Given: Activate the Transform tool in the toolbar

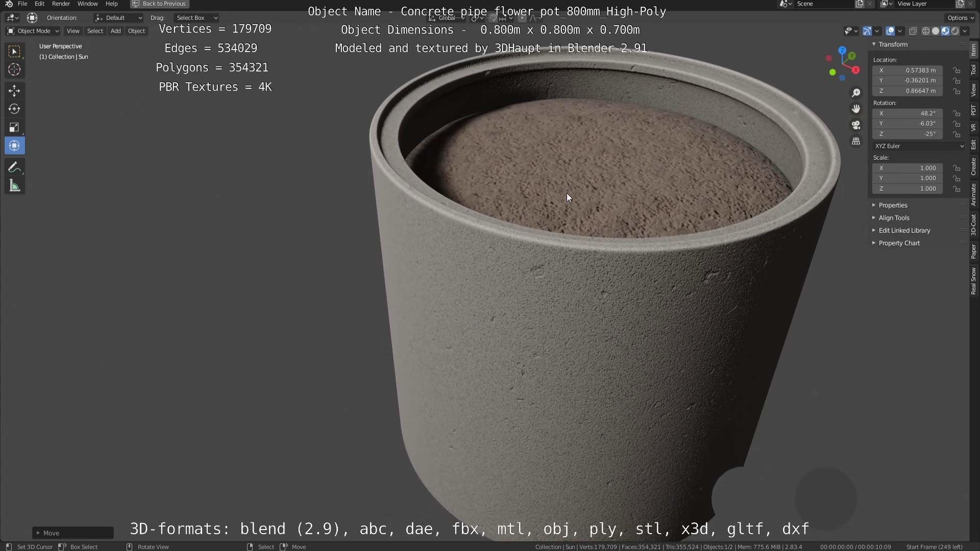Looking at the screenshot, I should [14, 146].
